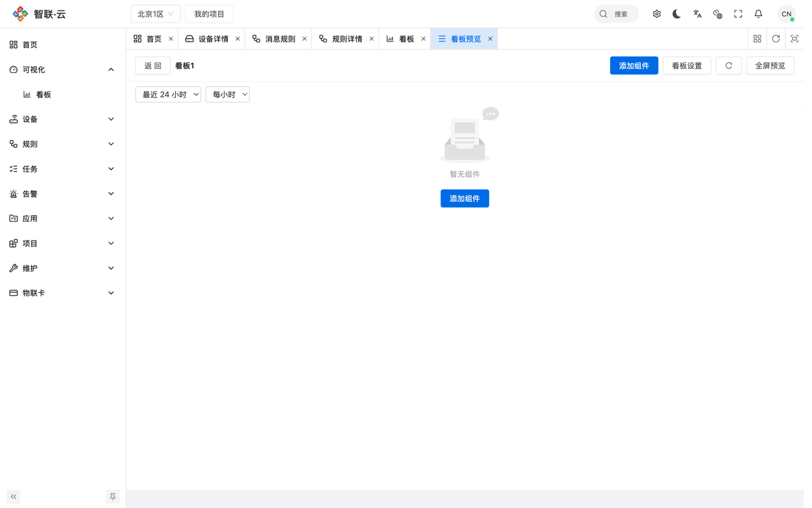Image resolution: width=812 pixels, height=508 pixels.
Task: Open the tab grid overview icon
Action: (x=757, y=39)
